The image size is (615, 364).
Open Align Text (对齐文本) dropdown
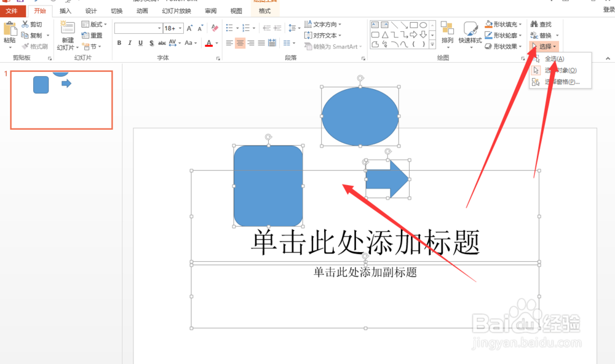[x=323, y=35]
